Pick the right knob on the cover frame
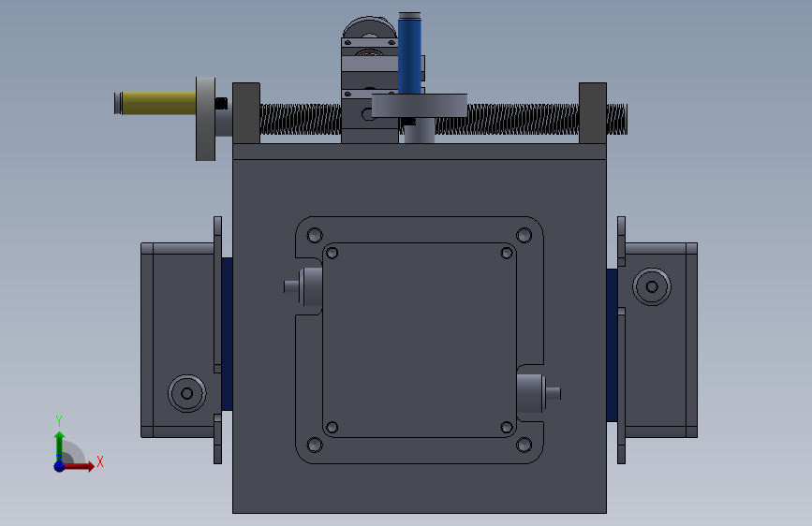Screen dimensions: 812x526 click(x=538, y=393)
